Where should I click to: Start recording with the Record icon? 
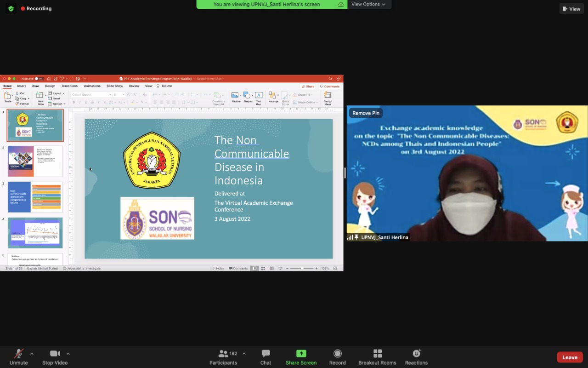[x=337, y=354]
